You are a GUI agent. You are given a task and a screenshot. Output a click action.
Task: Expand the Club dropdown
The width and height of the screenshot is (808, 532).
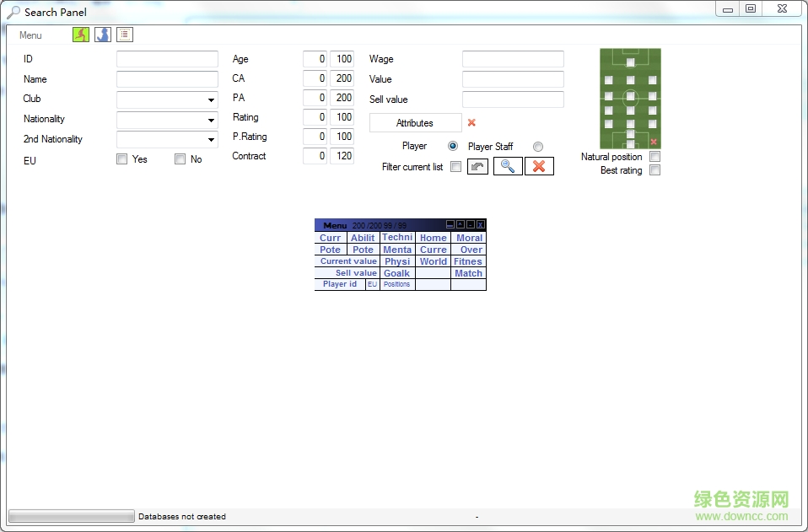point(210,99)
